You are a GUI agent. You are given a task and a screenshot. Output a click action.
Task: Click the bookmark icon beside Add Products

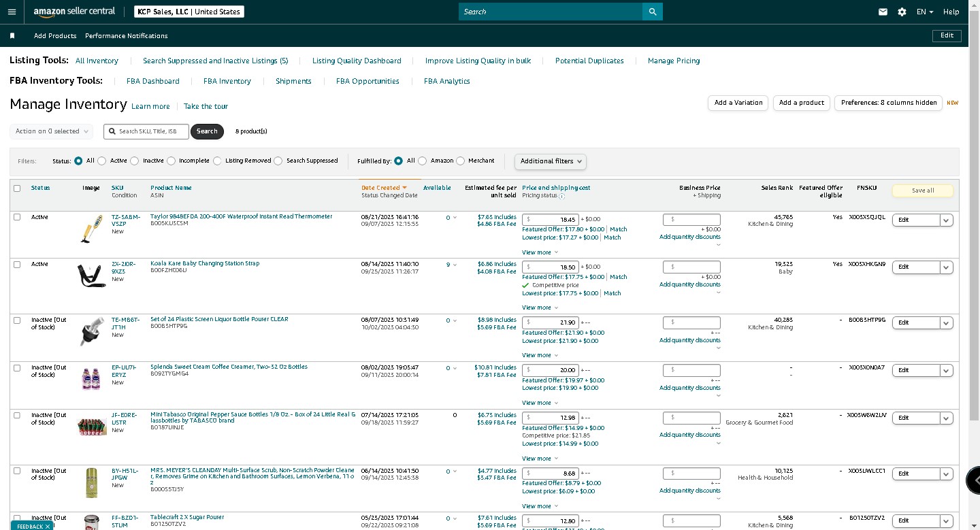point(12,35)
